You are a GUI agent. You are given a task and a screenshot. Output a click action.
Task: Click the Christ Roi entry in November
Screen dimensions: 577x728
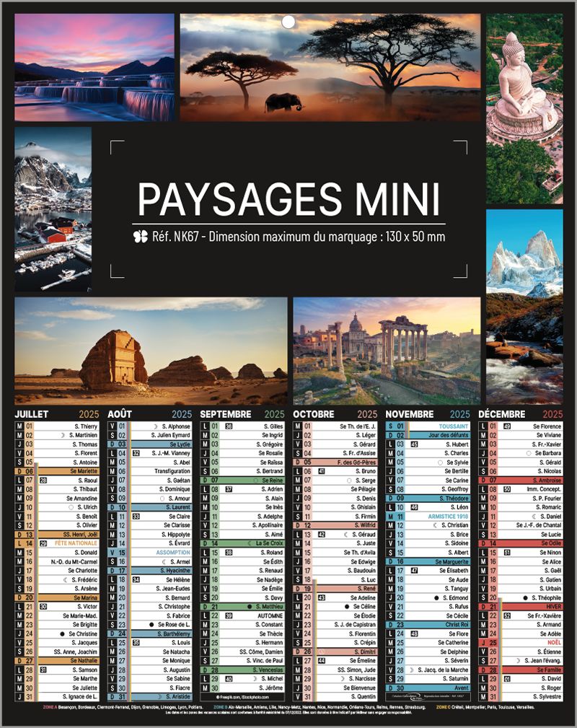457,625
